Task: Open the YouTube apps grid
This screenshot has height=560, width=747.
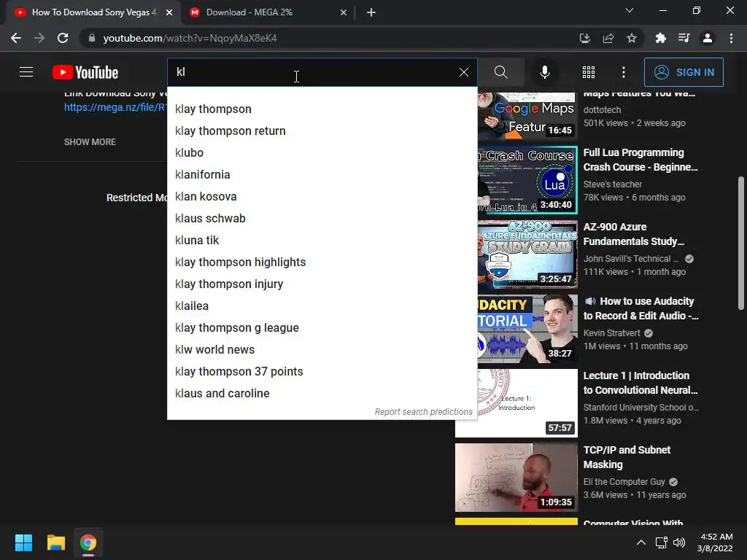Action: tap(589, 72)
